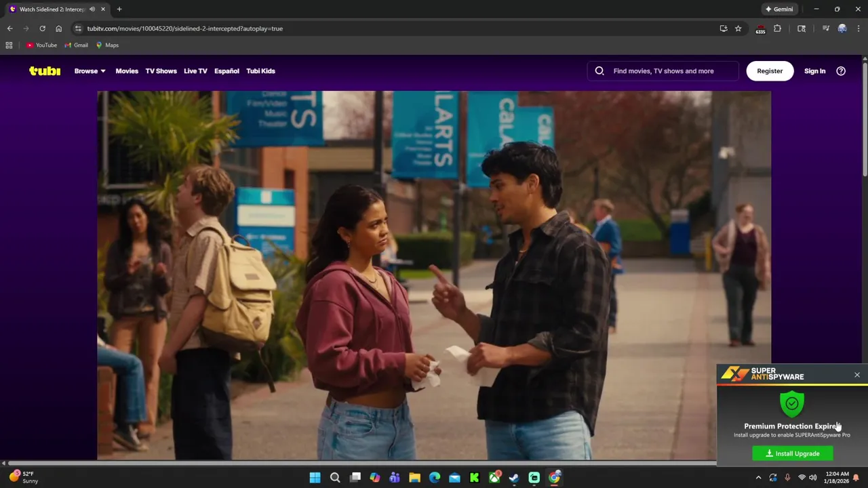The width and height of the screenshot is (868, 488).
Task: Open Chrome three-dot menu
Action: click(x=859, y=28)
